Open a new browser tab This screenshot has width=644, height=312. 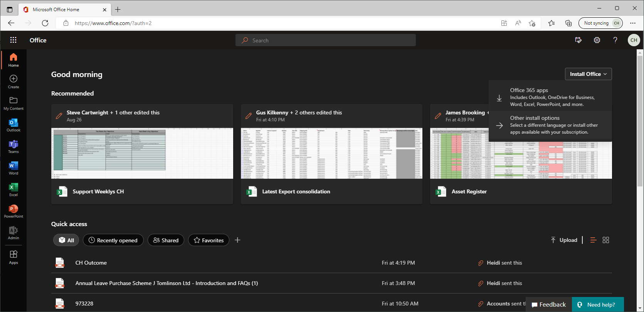118,10
